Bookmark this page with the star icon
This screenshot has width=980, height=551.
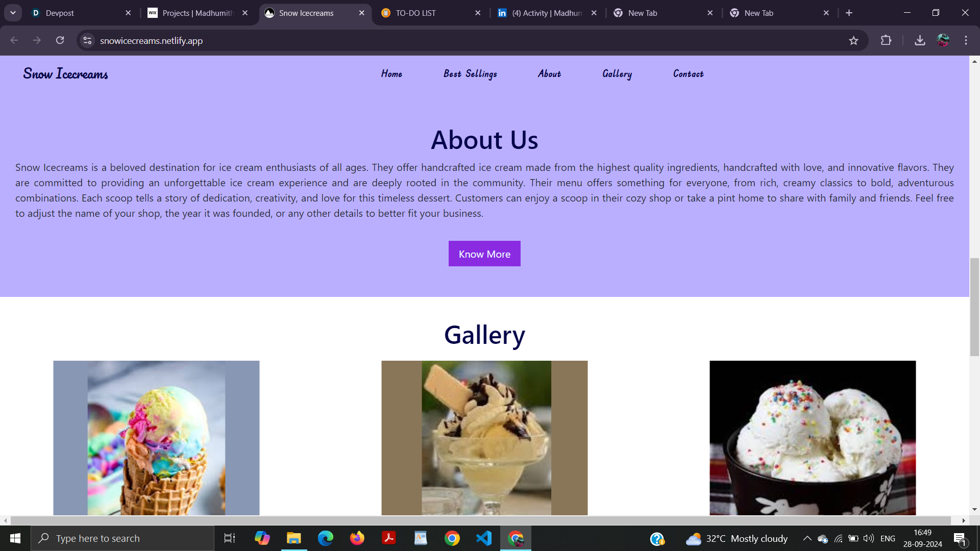pyautogui.click(x=853, y=40)
